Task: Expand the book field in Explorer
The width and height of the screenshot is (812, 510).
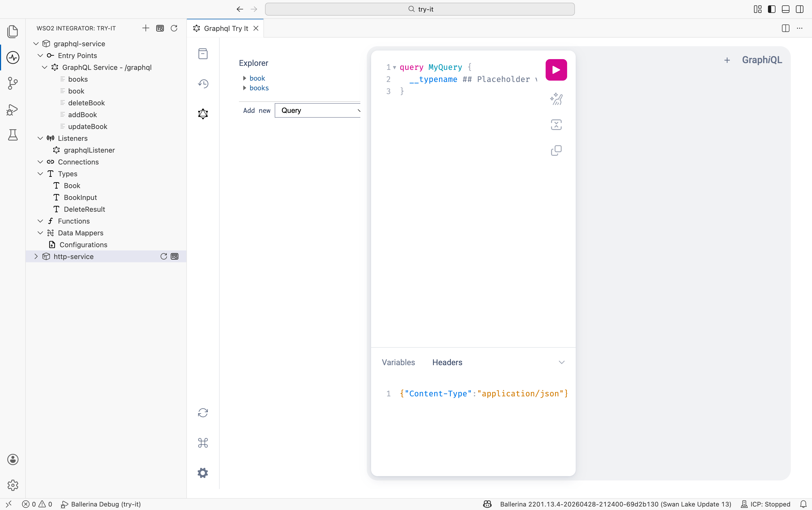Action: [245, 78]
